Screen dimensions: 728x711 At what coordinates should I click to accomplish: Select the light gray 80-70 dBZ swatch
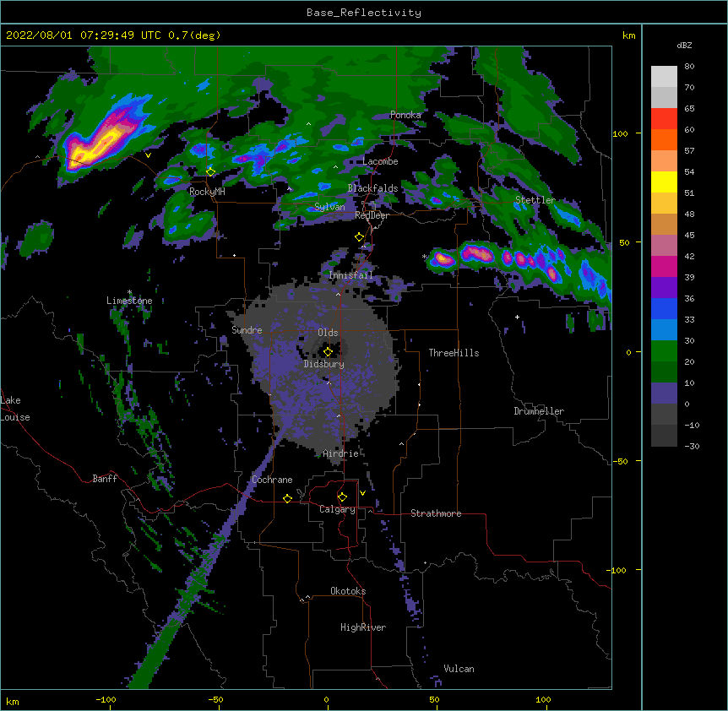pos(664,77)
